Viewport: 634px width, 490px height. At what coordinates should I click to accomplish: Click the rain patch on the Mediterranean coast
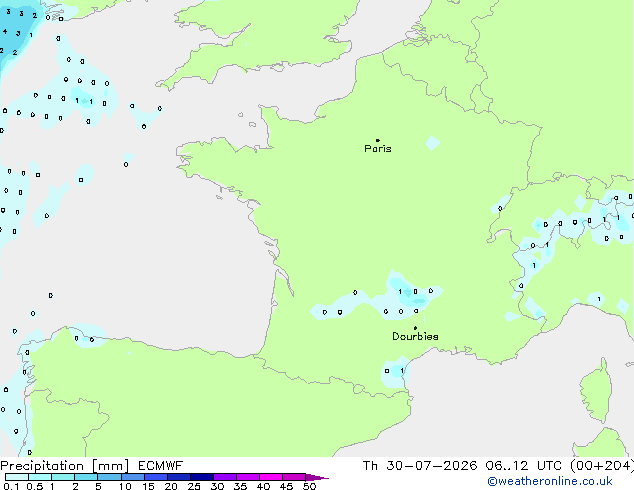pos(395,372)
